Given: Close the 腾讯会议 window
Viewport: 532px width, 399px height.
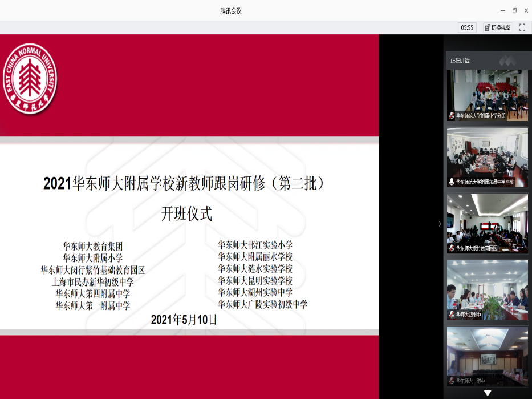Looking at the screenshot, I should click(526, 11).
